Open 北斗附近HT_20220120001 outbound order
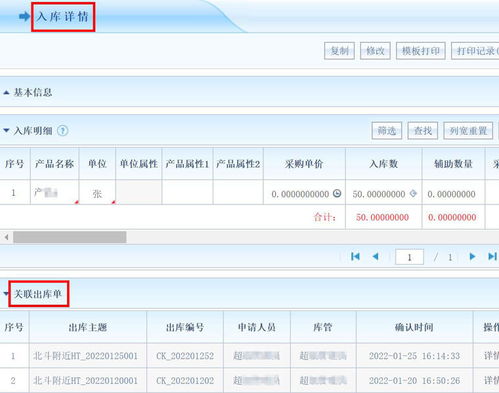This screenshot has width=499, height=393. (x=85, y=380)
